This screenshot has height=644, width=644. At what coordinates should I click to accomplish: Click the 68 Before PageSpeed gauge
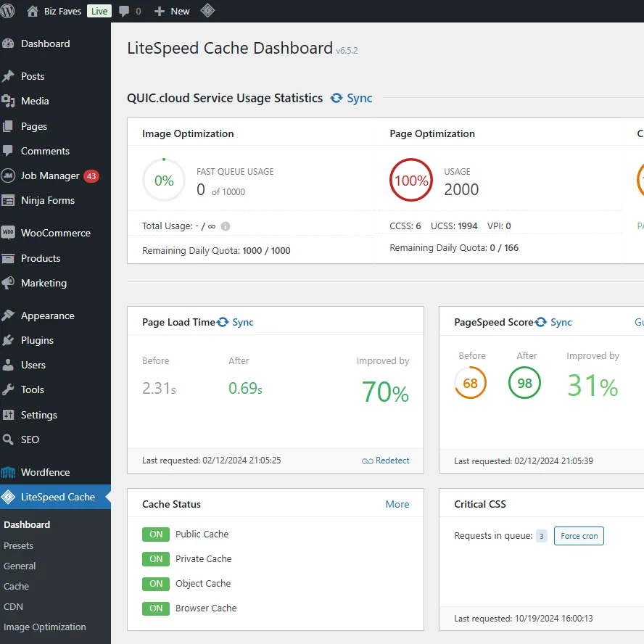click(470, 383)
